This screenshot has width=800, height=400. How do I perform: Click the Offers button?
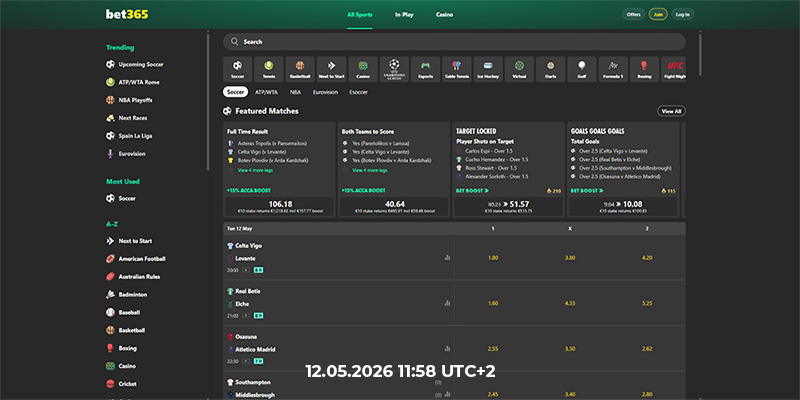click(x=634, y=15)
